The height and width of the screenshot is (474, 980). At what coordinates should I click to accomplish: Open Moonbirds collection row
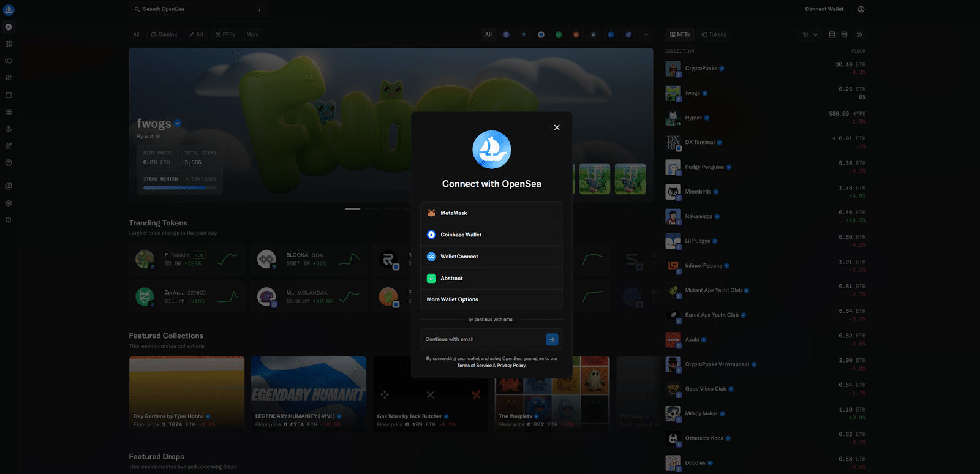[x=766, y=192]
